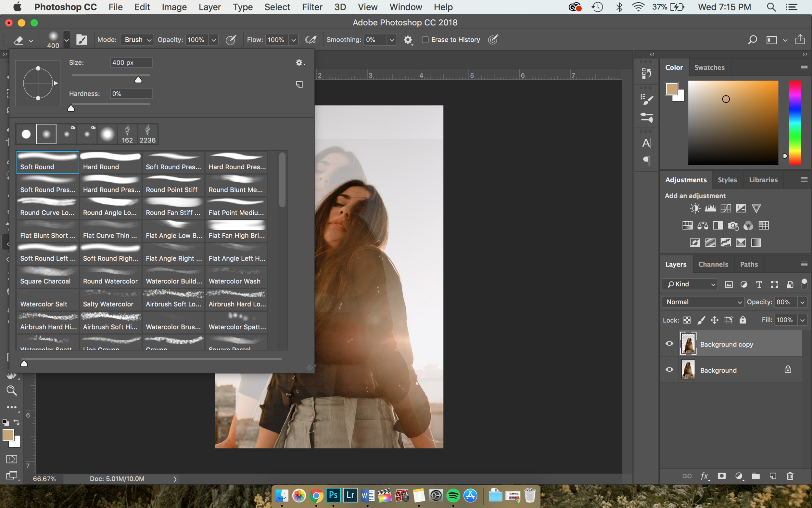Collapse the brush preset picker arrow

(x=67, y=40)
